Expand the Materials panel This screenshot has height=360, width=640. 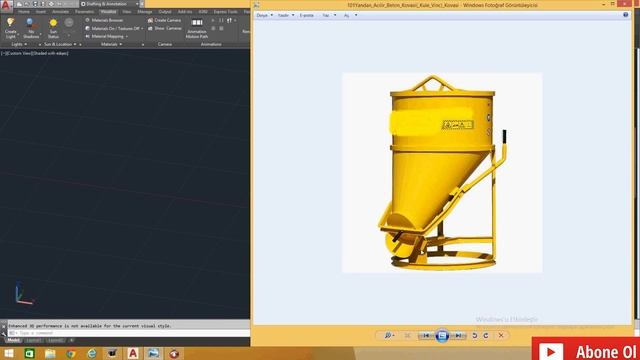tap(111, 44)
